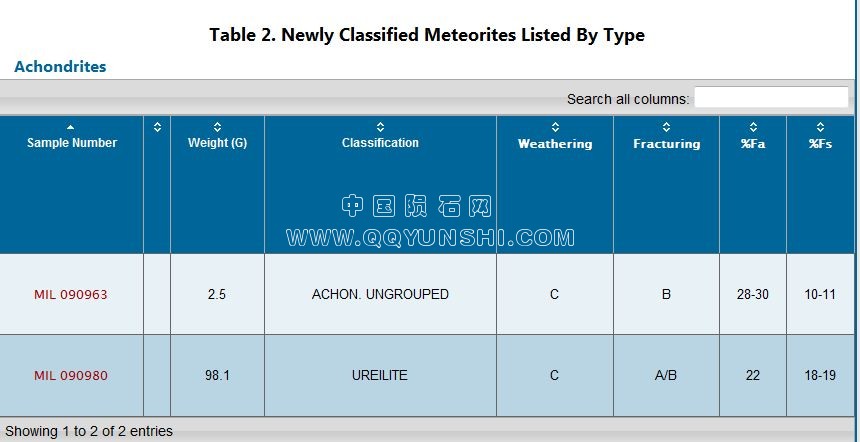Screen dimensions: 860x442
Task: Select the 98.1 weight cell
Action: (x=217, y=376)
